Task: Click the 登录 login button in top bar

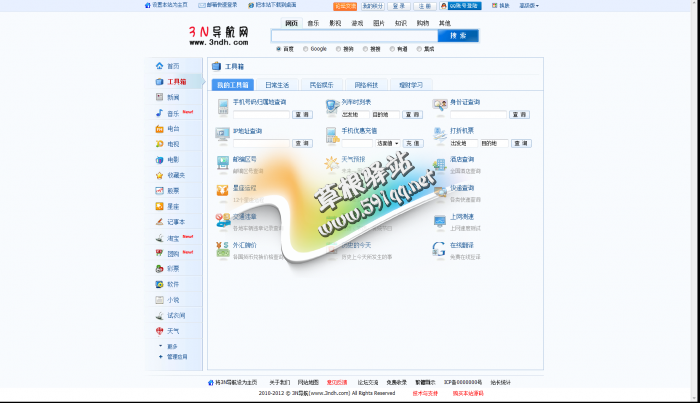Action: pyautogui.click(x=399, y=6)
